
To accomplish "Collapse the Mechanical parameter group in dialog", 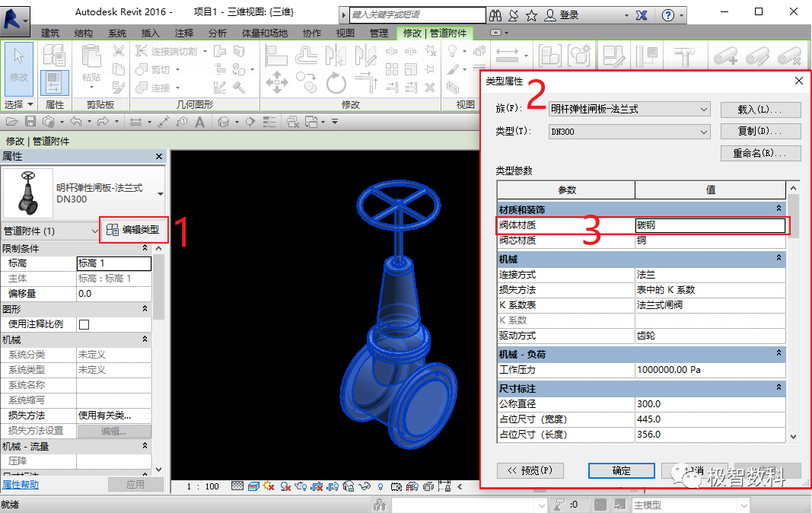I will tap(779, 258).
